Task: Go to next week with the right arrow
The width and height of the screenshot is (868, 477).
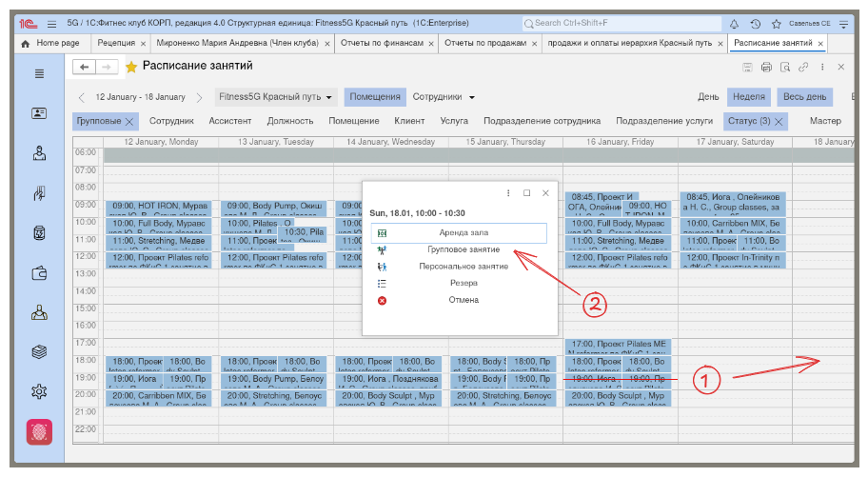Action: [199, 97]
